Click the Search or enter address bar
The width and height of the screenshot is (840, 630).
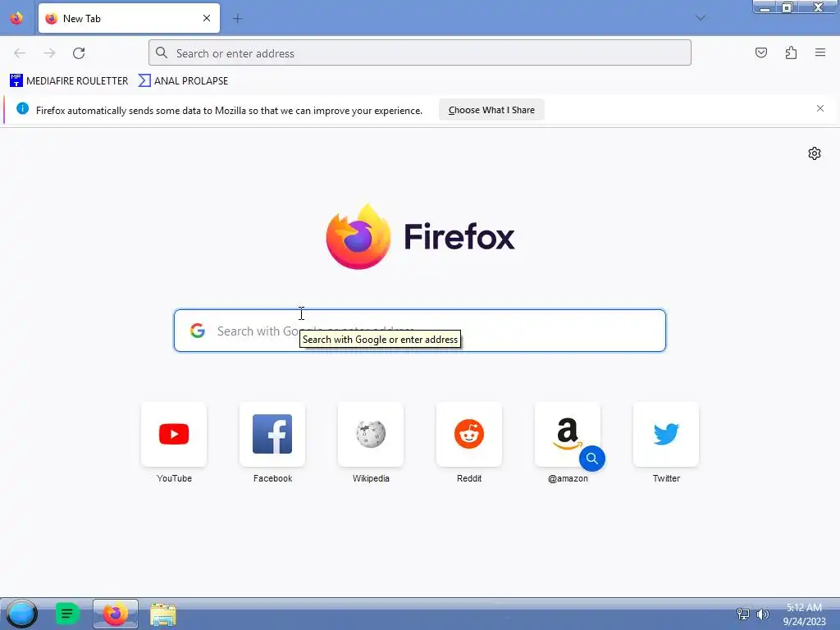[420, 53]
